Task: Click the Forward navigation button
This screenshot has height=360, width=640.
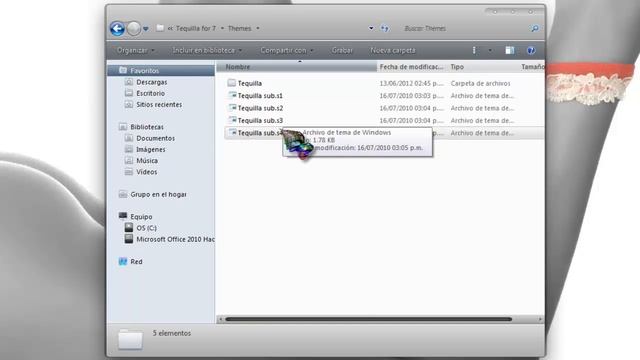Action: click(133, 29)
